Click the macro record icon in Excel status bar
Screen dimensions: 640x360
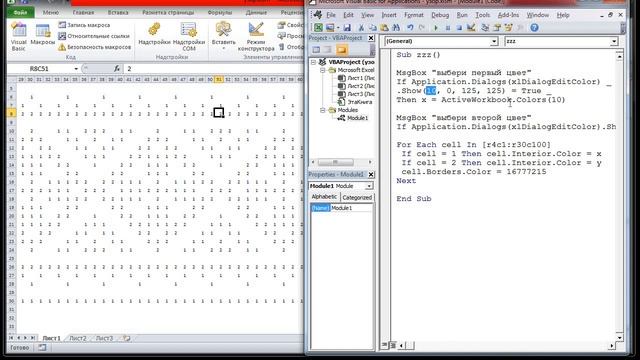(x=42, y=348)
